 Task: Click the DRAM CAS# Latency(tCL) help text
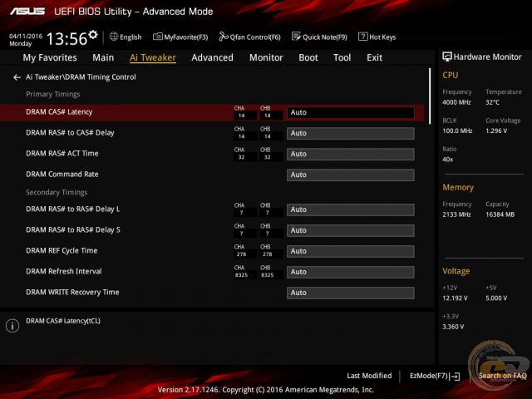63,321
